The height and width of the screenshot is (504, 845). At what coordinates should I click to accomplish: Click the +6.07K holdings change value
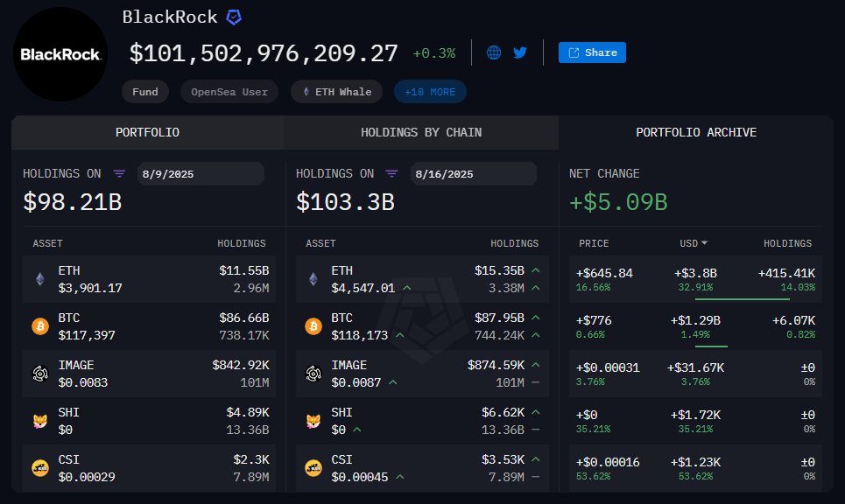pos(794,320)
